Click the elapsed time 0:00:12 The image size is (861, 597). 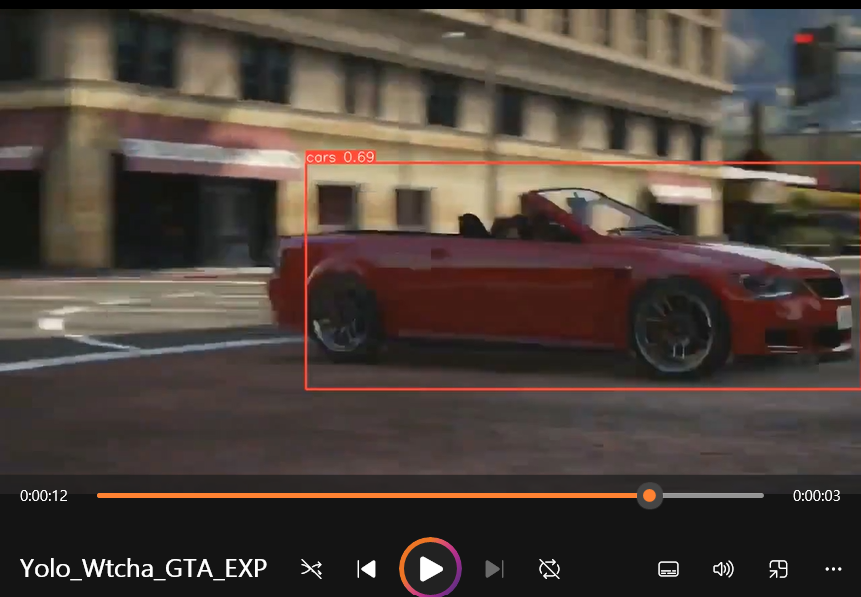(44, 495)
